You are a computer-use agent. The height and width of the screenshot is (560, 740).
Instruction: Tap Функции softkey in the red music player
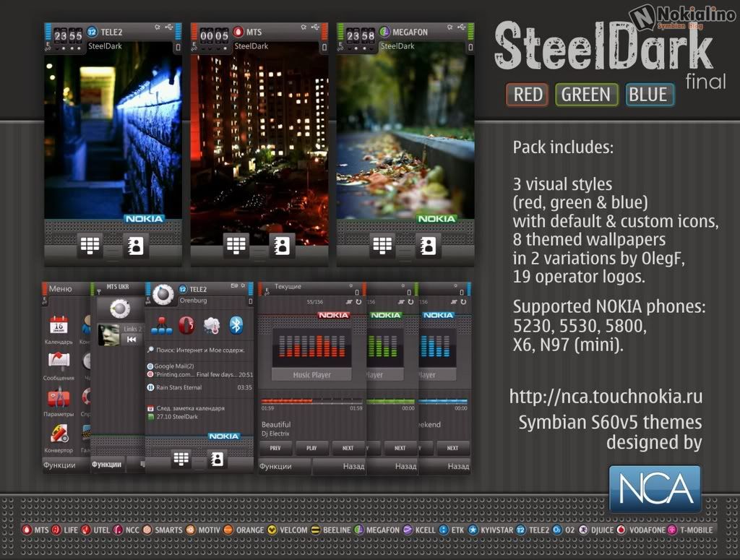click(x=275, y=466)
